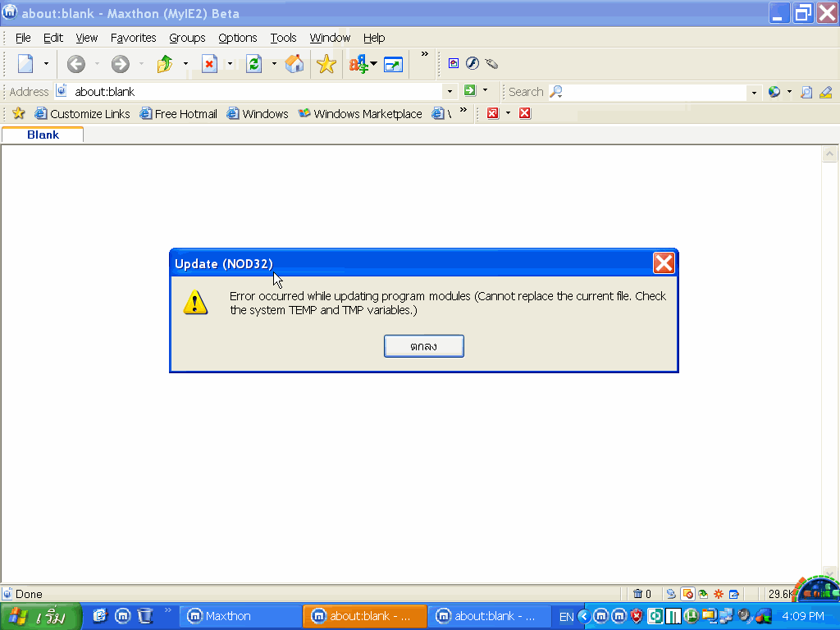Click the orange gear status bar icon
The width and height of the screenshot is (840, 630).
(x=719, y=594)
